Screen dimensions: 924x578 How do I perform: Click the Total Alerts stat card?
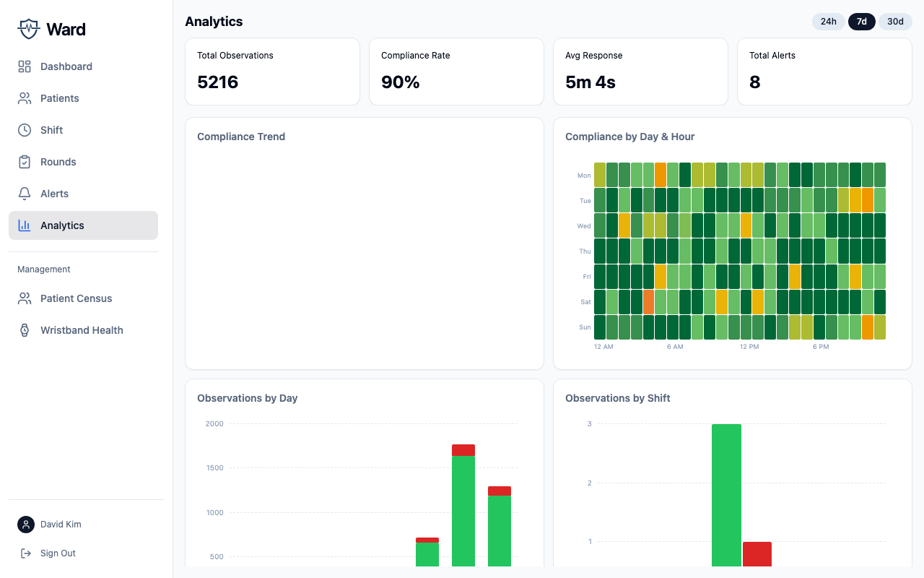(824, 71)
